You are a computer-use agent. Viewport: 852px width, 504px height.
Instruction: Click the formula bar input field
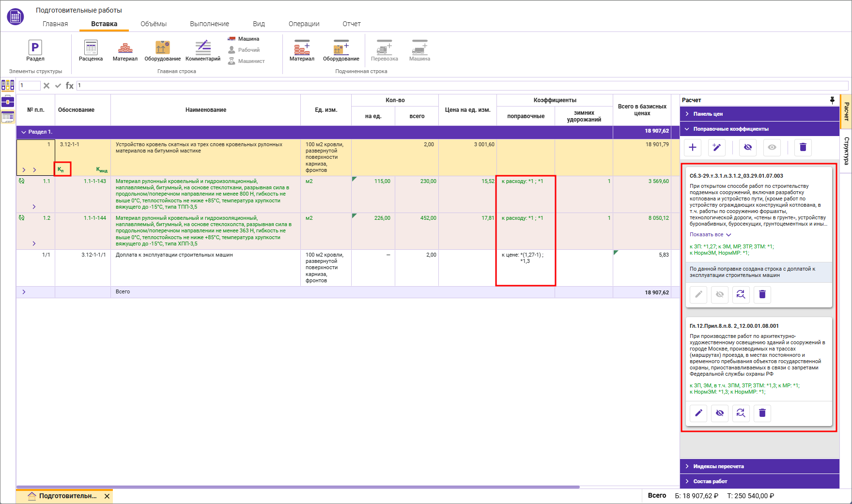(460, 86)
